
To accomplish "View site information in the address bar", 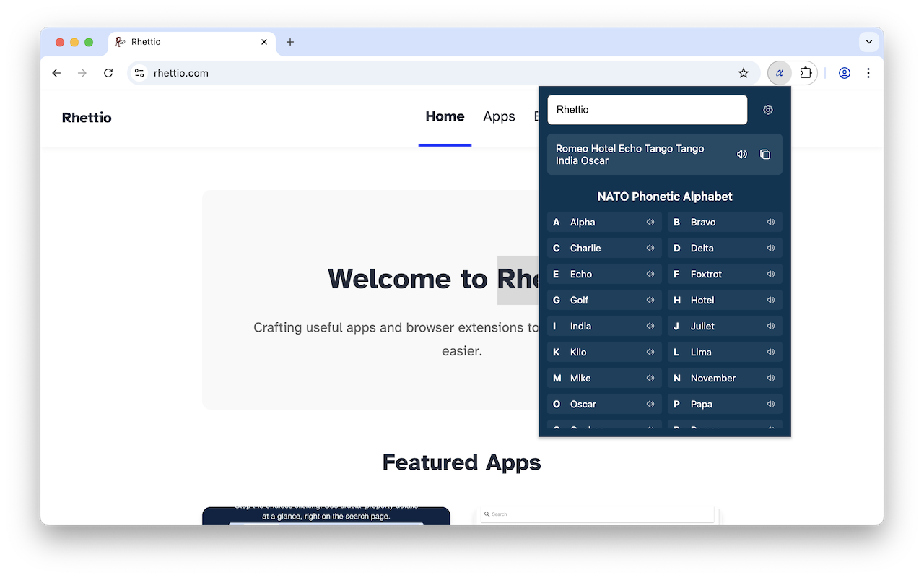I will click(x=139, y=73).
